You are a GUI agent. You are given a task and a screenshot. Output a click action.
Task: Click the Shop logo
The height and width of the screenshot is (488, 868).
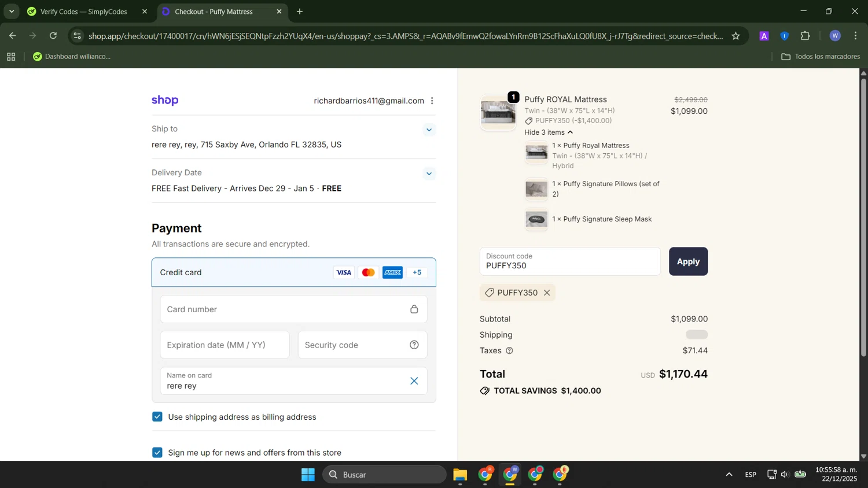[x=165, y=101]
